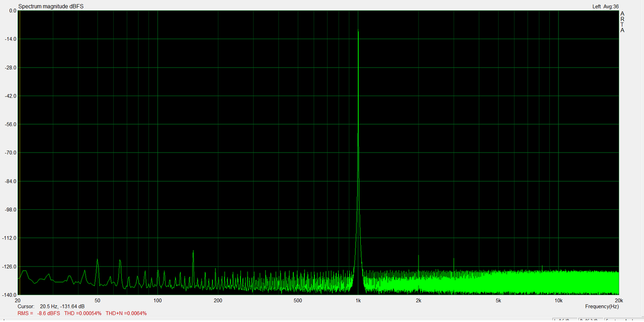644x322 pixels.
Task: Click the '-56.0' amplitude axis label
Action: click(10, 124)
